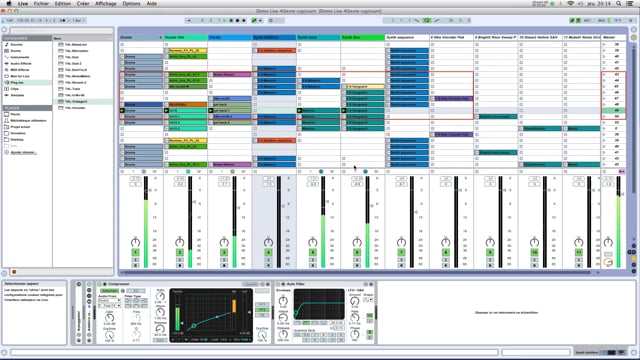
Task: Click the Compressor Sidechain button
Action: [109, 291]
